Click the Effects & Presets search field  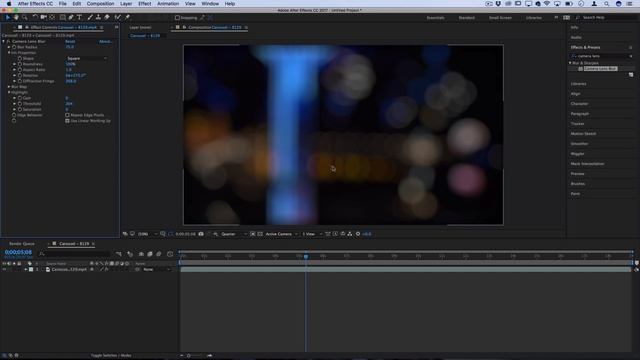601,56
